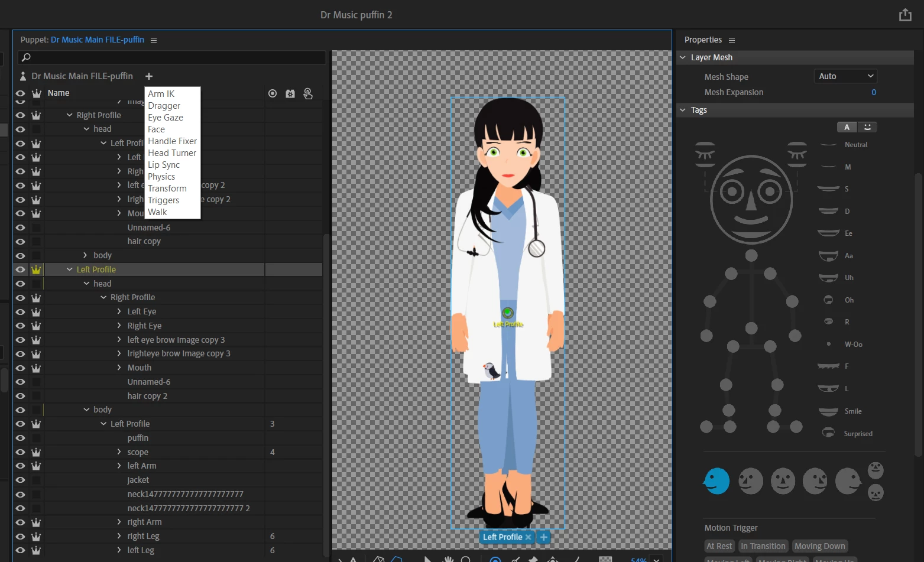Select the frontal head view icon

click(x=783, y=481)
